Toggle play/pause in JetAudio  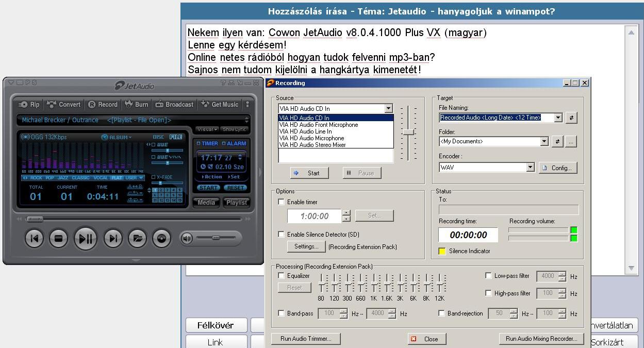pyautogui.click(x=86, y=238)
